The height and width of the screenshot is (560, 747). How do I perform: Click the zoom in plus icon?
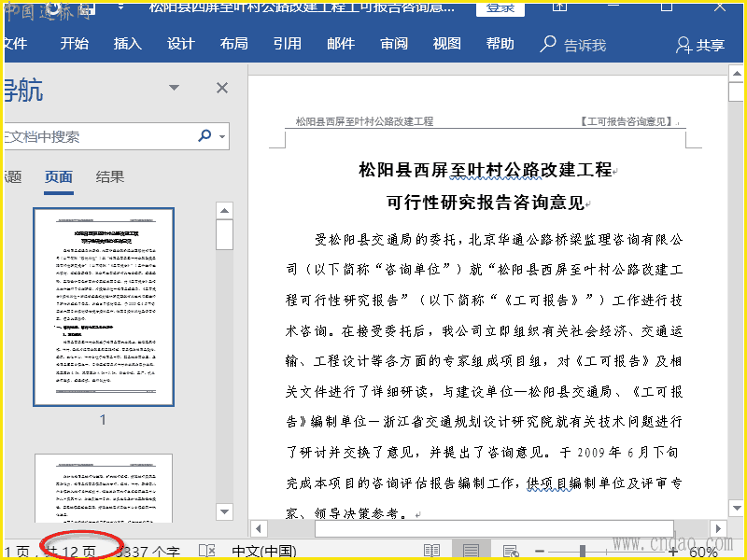673,551
